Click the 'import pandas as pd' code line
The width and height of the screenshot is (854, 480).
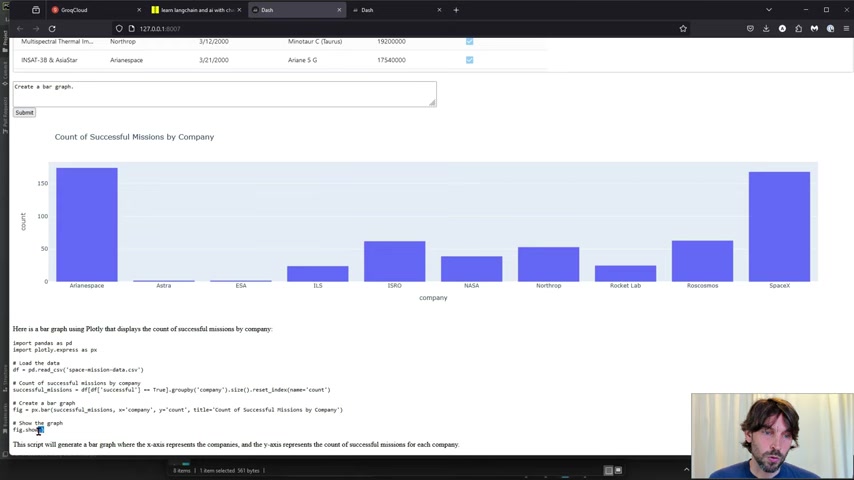pos(42,343)
